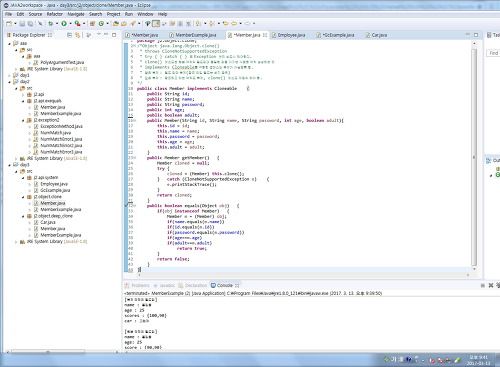
Task: Open the Window menu
Action: pyautogui.click(x=145, y=14)
